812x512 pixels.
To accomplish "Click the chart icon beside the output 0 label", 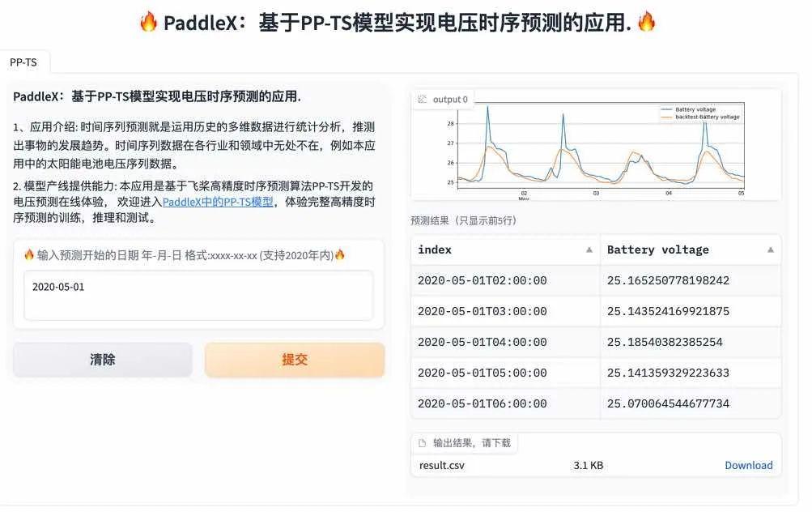I will pos(422,99).
